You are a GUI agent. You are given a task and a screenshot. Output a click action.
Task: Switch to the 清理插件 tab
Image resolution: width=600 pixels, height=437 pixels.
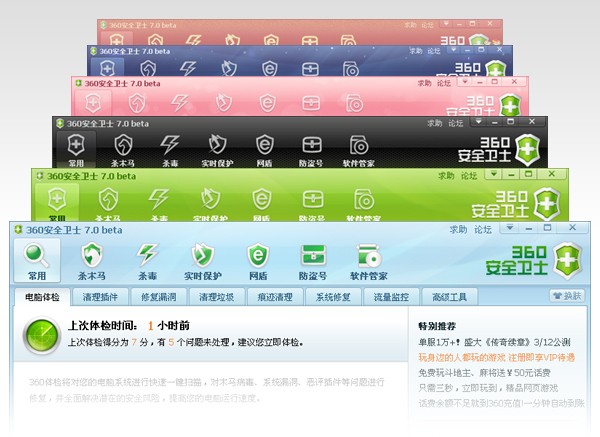(x=100, y=297)
